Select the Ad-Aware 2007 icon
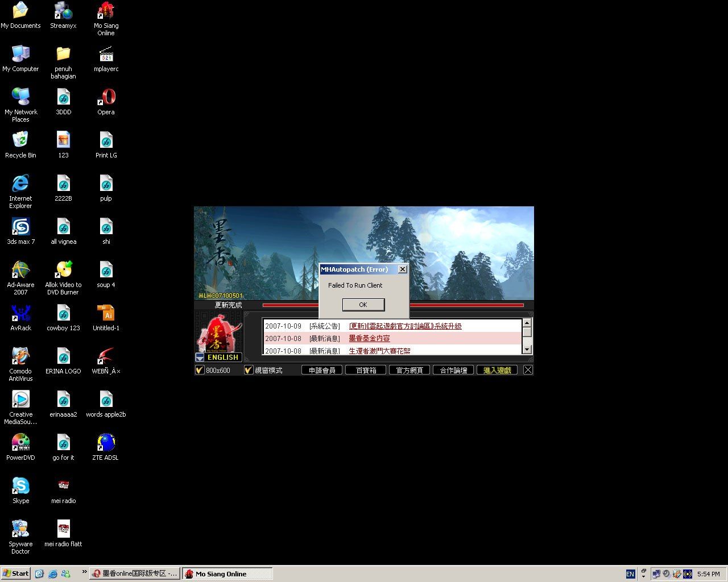 click(x=20, y=278)
